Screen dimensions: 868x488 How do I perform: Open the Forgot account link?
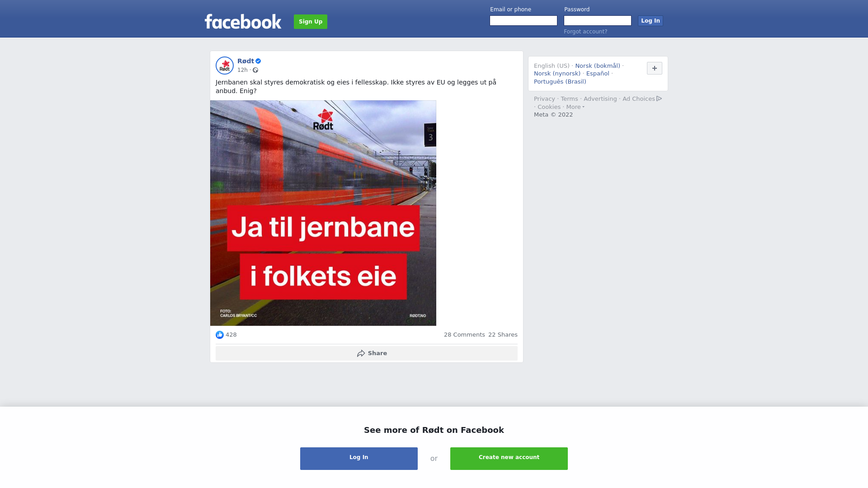[x=585, y=32]
